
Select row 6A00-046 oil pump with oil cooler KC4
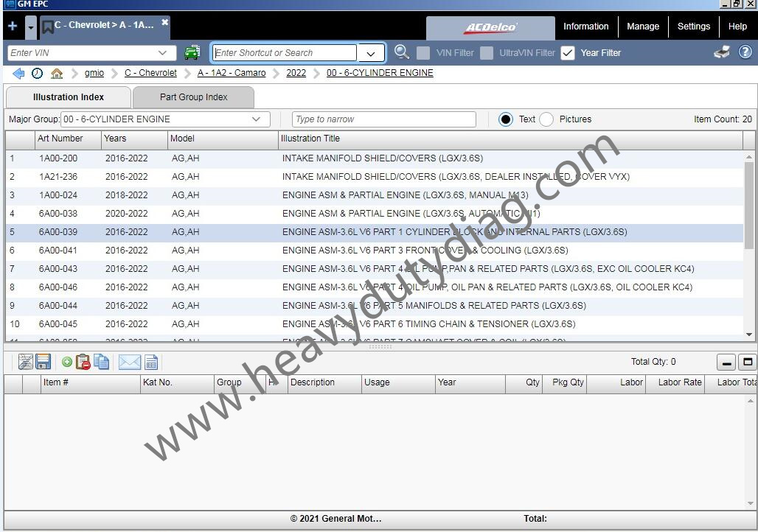pyautogui.click(x=375, y=287)
